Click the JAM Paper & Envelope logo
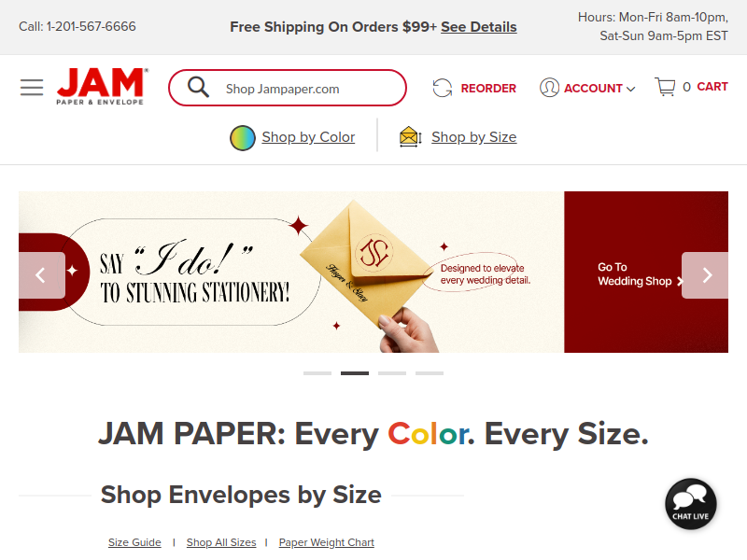The height and width of the screenshot is (560, 747). tap(103, 86)
